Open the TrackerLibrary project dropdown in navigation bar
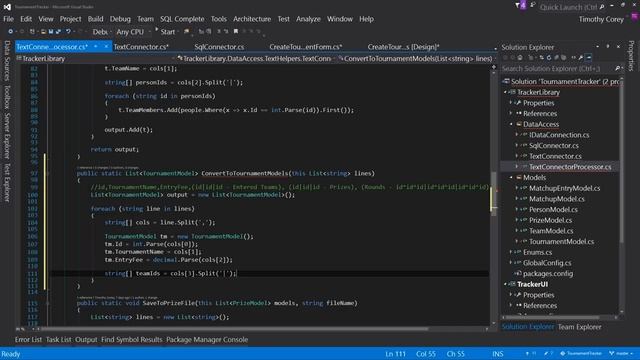This screenshot has height=360, width=640. coord(96,59)
